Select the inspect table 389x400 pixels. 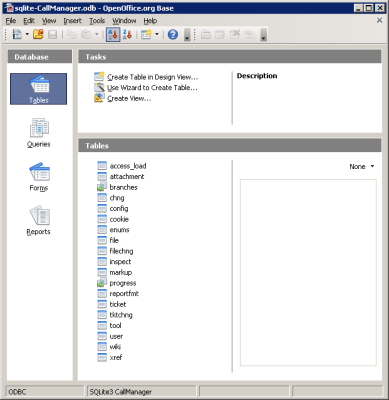click(x=120, y=262)
